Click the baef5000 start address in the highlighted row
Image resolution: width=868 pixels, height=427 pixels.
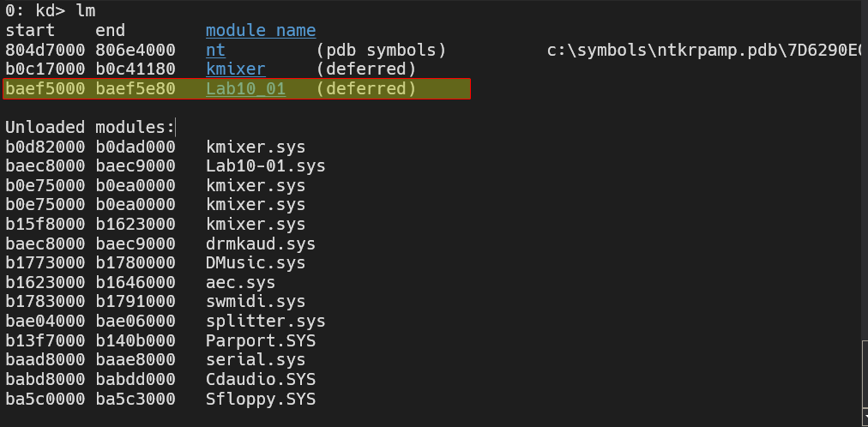[45, 89]
